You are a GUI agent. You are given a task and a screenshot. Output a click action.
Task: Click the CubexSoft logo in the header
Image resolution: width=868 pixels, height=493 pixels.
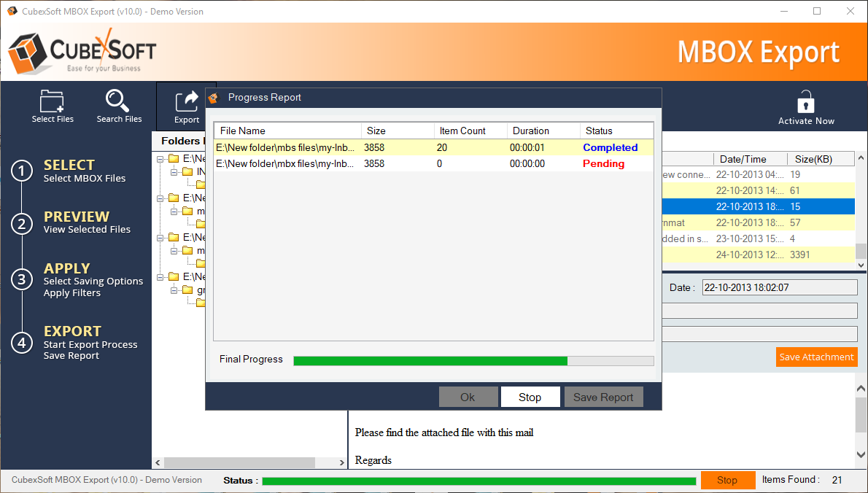(82, 51)
